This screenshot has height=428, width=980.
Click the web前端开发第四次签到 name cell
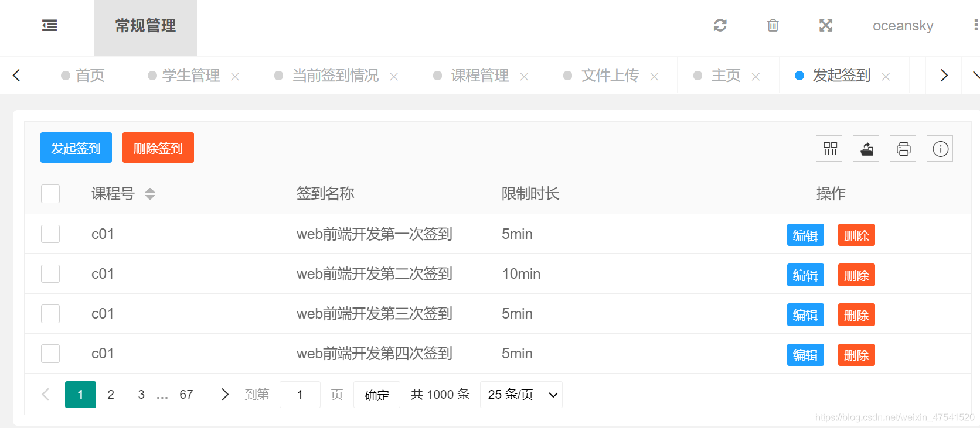[x=375, y=354]
